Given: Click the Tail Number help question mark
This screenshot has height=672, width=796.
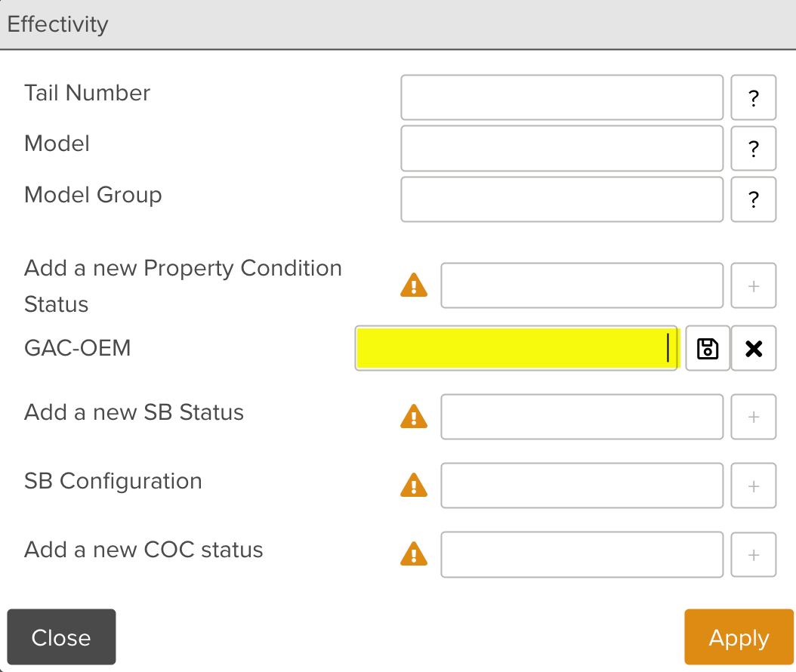Looking at the screenshot, I should coord(753,98).
